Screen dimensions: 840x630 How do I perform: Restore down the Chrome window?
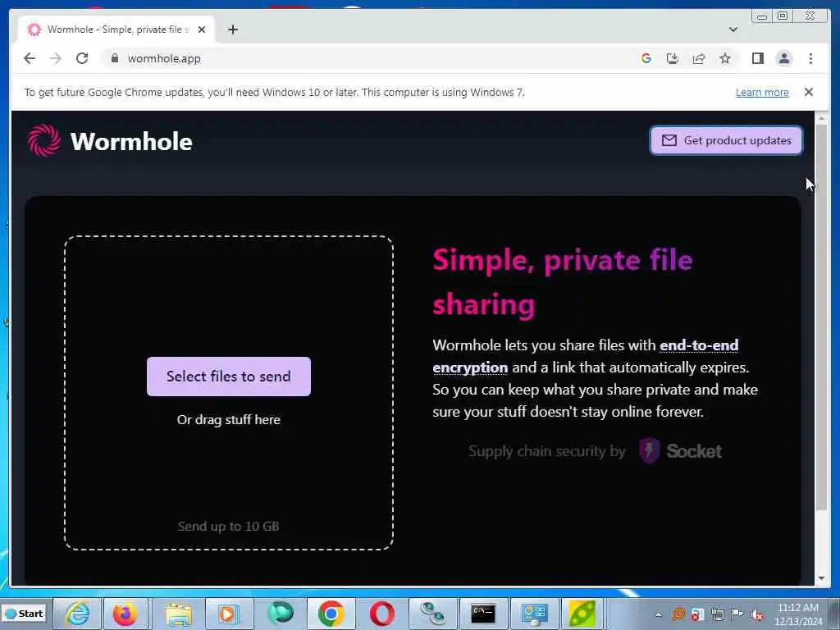pyautogui.click(x=782, y=16)
